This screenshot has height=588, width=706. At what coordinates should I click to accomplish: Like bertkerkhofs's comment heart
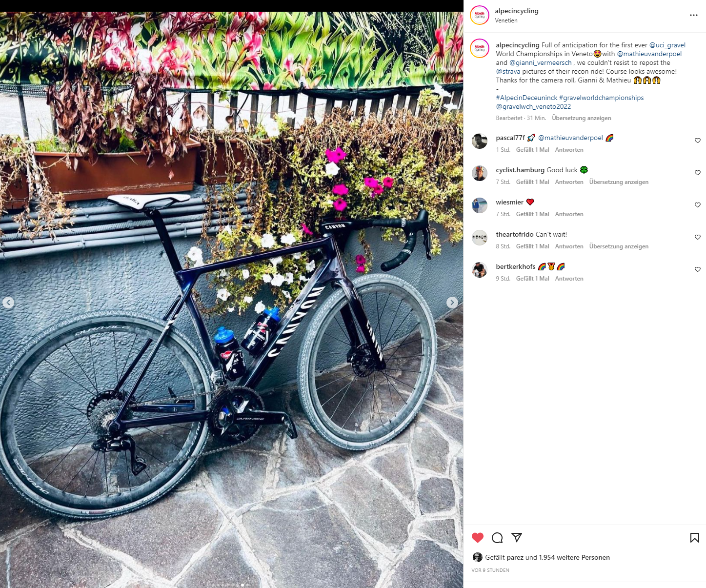698,269
